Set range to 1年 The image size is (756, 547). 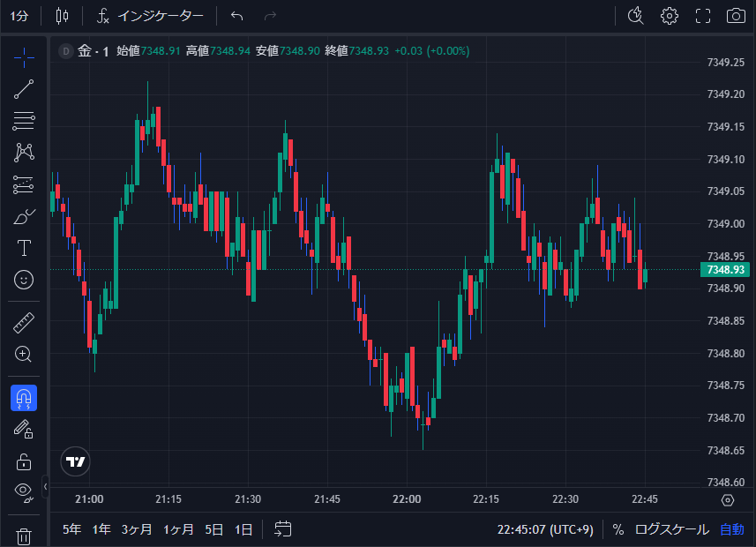(x=101, y=529)
